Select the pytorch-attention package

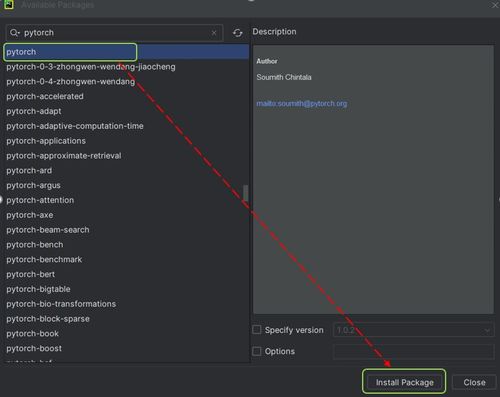126,200
